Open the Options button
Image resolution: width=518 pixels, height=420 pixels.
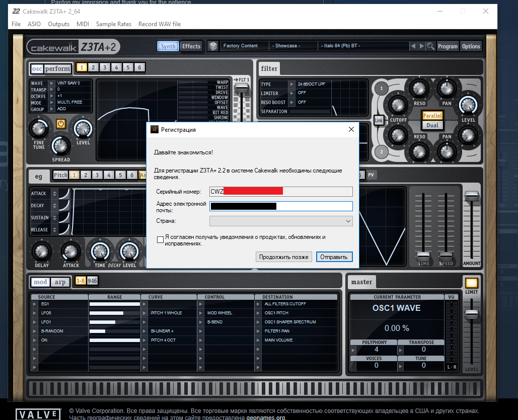point(471,46)
